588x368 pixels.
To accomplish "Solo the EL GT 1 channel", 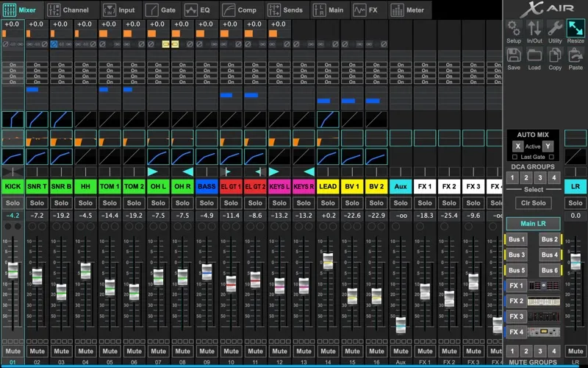I will point(231,203).
